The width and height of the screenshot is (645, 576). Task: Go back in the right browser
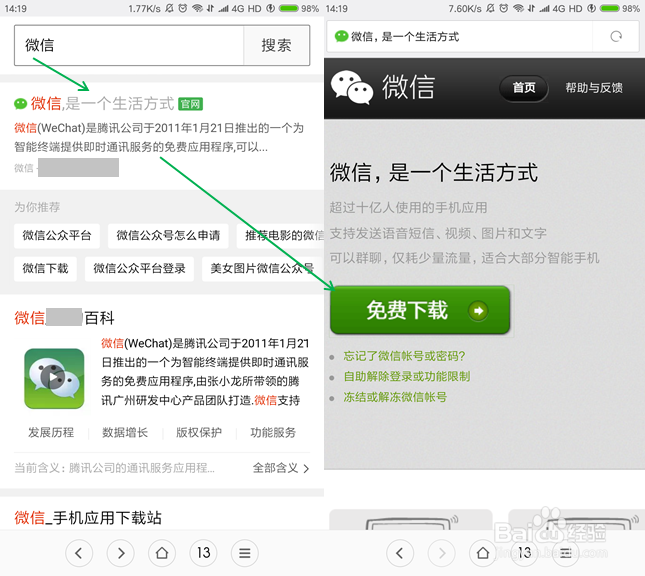click(x=400, y=553)
